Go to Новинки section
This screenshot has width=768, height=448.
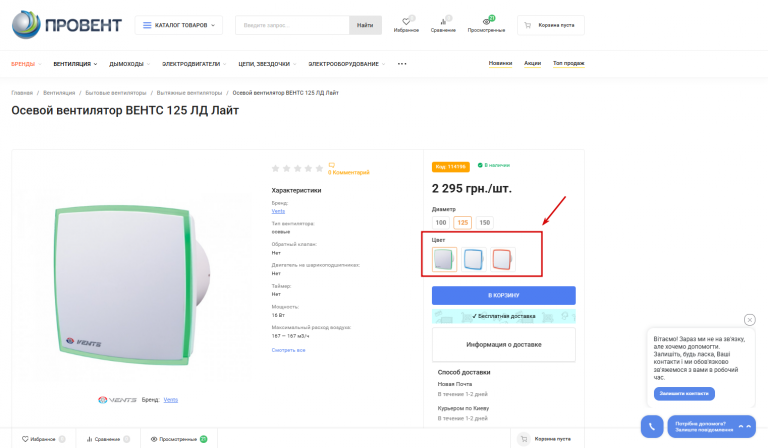500,63
